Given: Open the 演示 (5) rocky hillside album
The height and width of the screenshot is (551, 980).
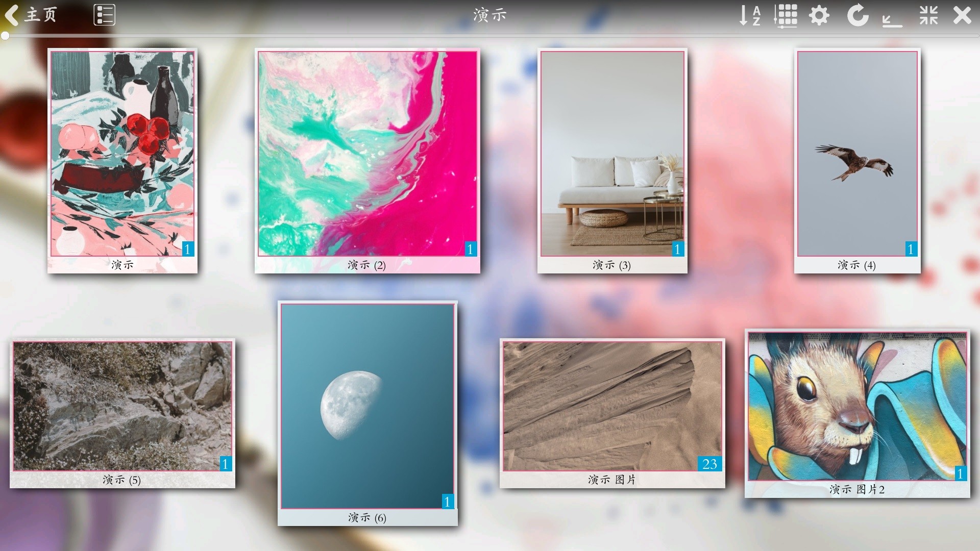Looking at the screenshot, I should pyautogui.click(x=122, y=406).
